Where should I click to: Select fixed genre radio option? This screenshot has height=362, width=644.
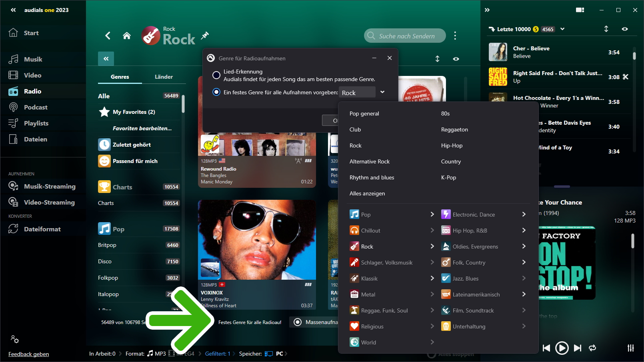[216, 92]
